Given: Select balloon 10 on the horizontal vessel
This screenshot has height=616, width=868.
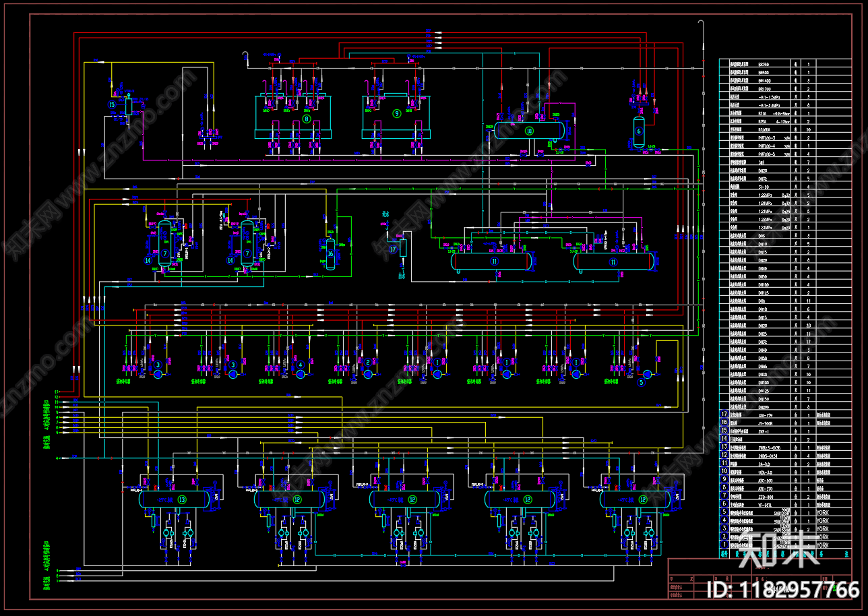Looking at the screenshot, I should pos(529,131).
